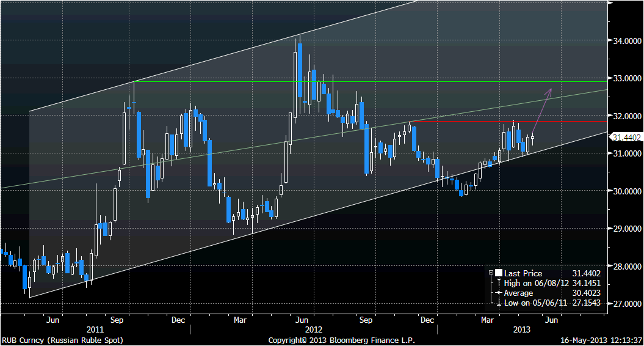
Task: Select the red horizontal line below 32
Action: pyautogui.click(x=508, y=121)
